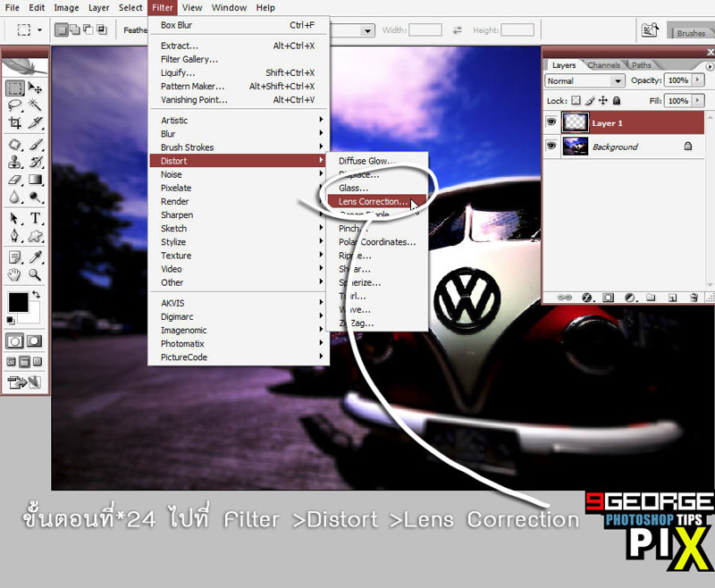This screenshot has height=588, width=715.
Task: Open the Image menu
Action: (x=66, y=8)
